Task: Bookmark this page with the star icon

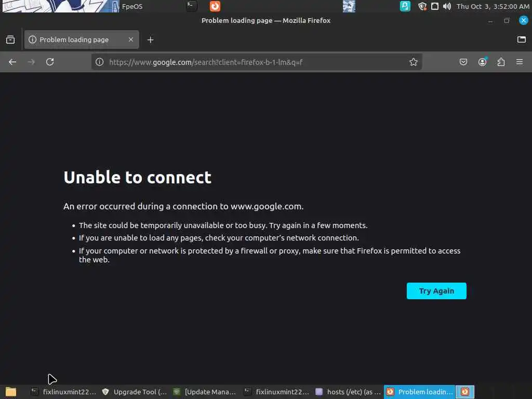Action: tap(413, 62)
